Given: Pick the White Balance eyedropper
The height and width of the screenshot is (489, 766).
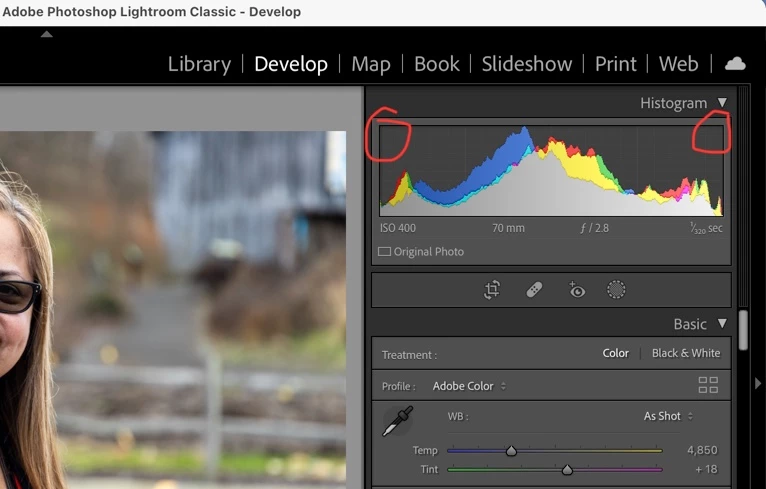Looking at the screenshot, I should [398, 421].
